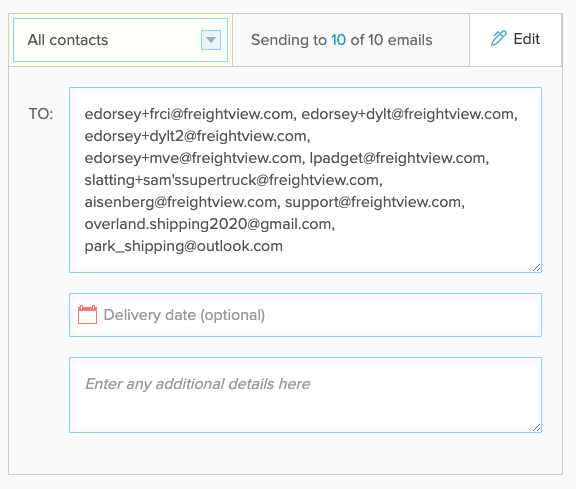The image size is (576, 489).
Task: Place cursor on slatting+sam'ssupertruck@freightview.com address
Action: click(x=232, y=180)
